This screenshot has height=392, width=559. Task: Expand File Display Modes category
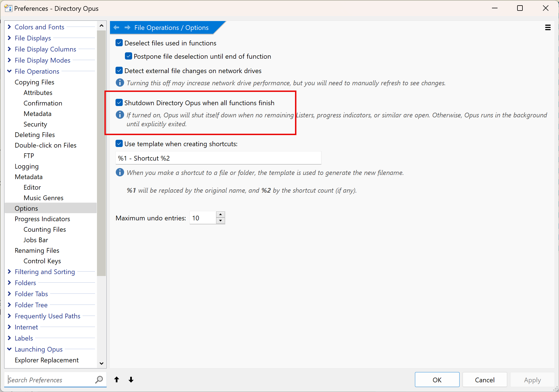pyautogui.click(x=9, y=60)
